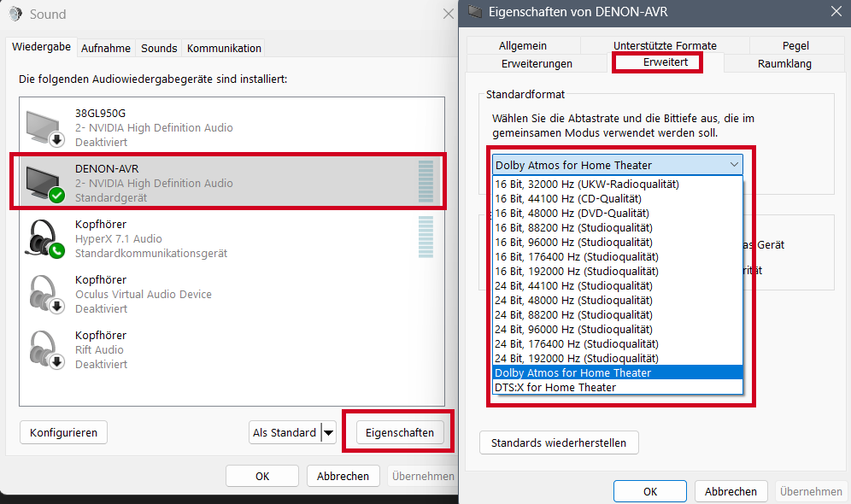This screenshot has width=851, height=504.
Task: Open the Aufnahme tab
Action: pos(106,49)
